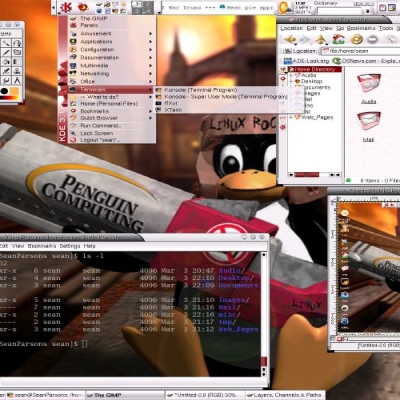The image size is (400, 400).
Task: Open the Quick Browser submenu
Action: tap(111, 118)
